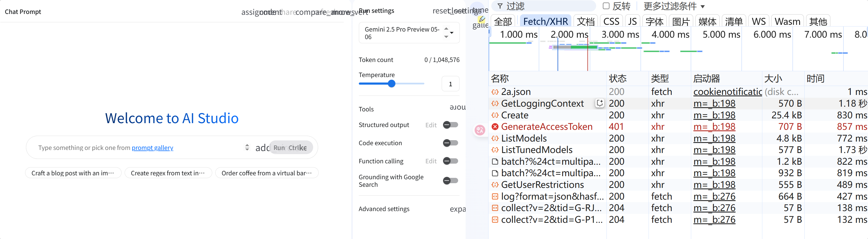Click the icon left of GetLoggingContext
The width and height of the screenshot is (868, 239).
coord(495,103)
